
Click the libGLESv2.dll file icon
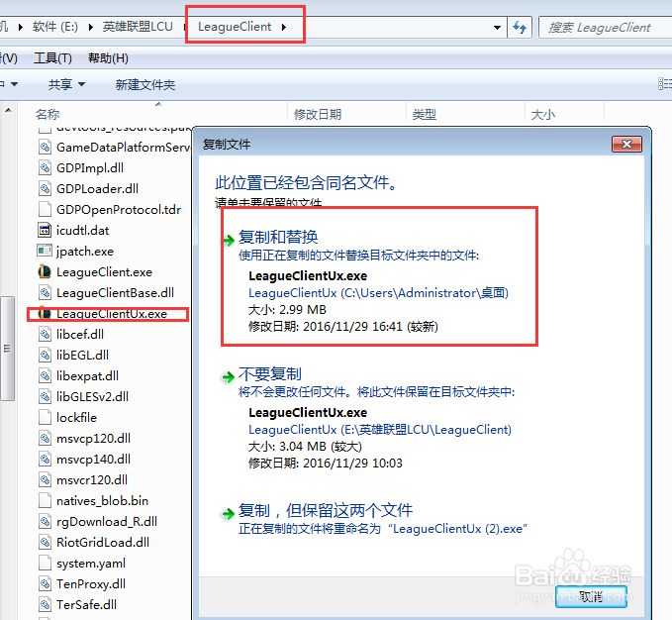45,396
